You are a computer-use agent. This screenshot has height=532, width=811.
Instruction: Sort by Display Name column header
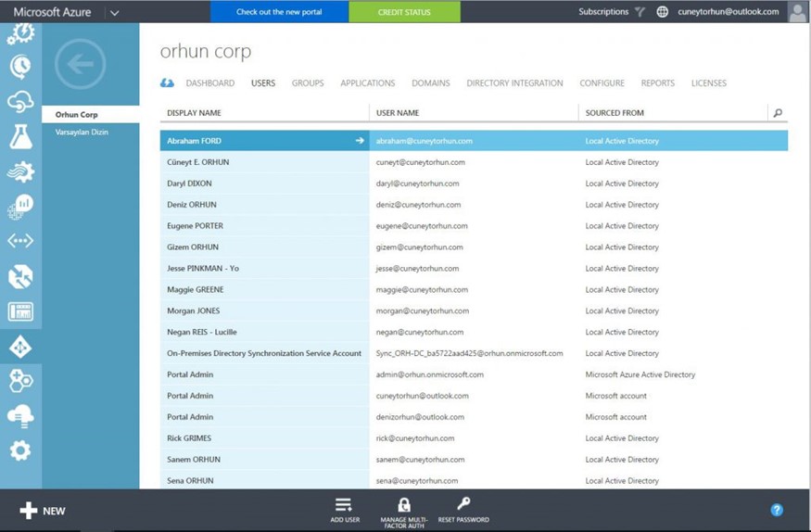[194, 113]
